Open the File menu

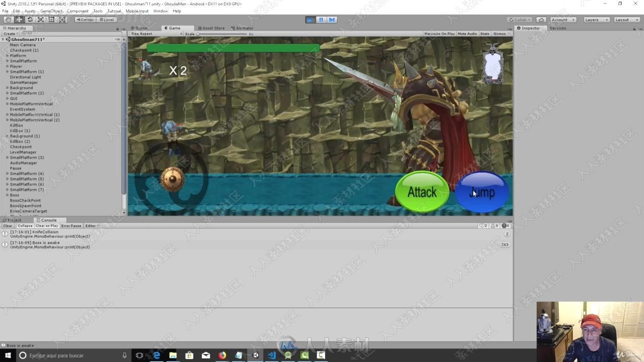(x=5, y=11)
